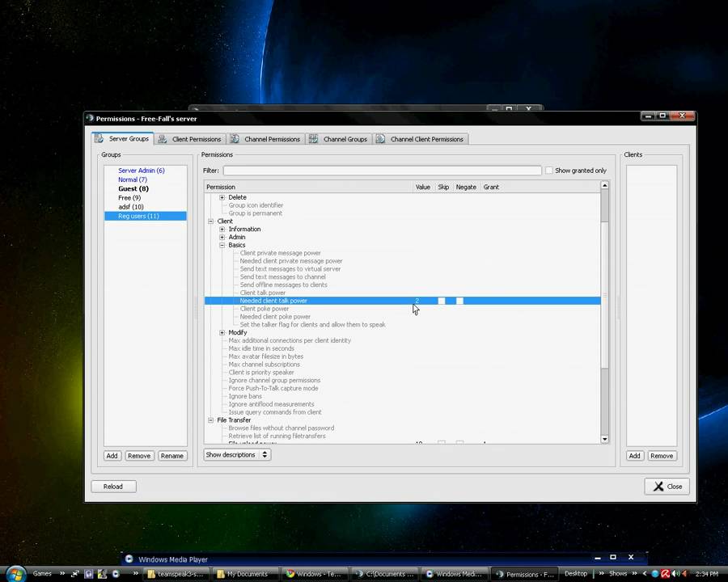Expand the Admin node
Viewport: 728px width, 582px height.
tap(222, 237)
